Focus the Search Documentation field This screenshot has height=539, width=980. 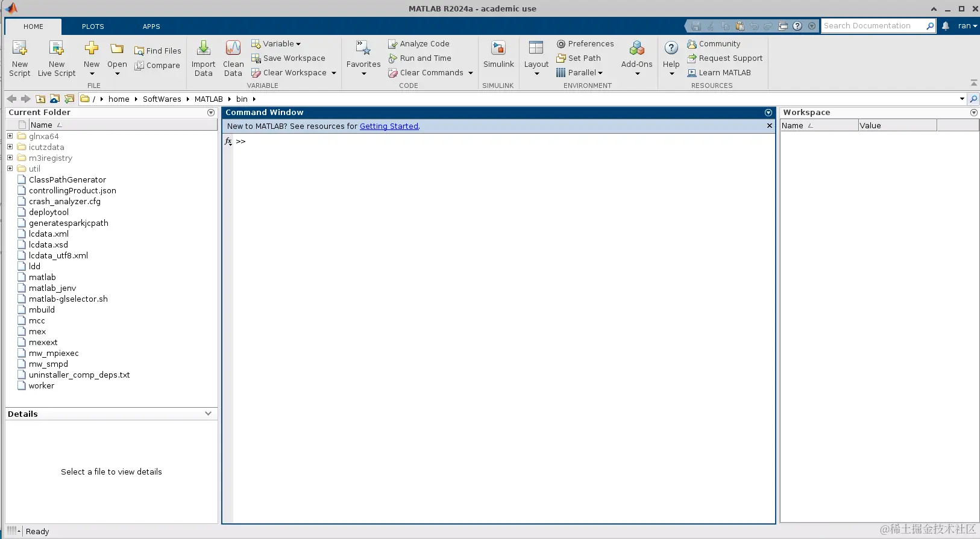873,26
